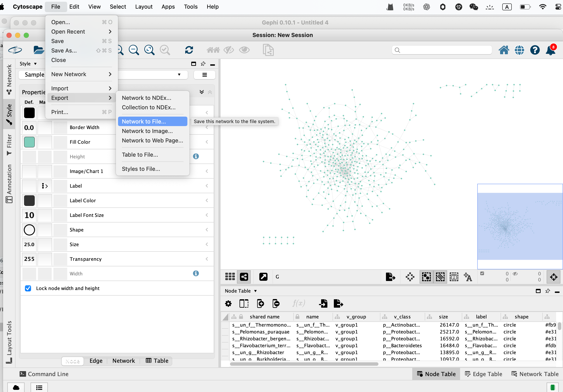Switch to the Edge style tab
The image size is (563, 392).
click(96, 361)
